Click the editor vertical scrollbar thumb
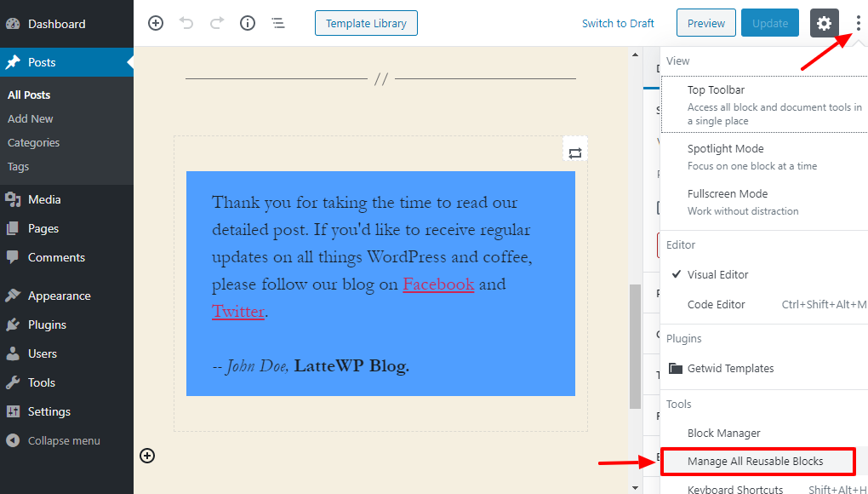868x494 pixels. point(634,345)
